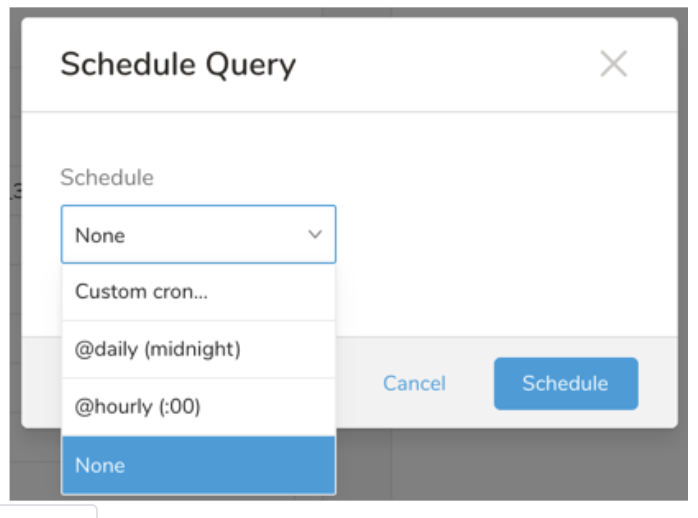This screenshot has width=698, height=518.
Task: Click the None text inside the select box
Action: tap(100, 236)
